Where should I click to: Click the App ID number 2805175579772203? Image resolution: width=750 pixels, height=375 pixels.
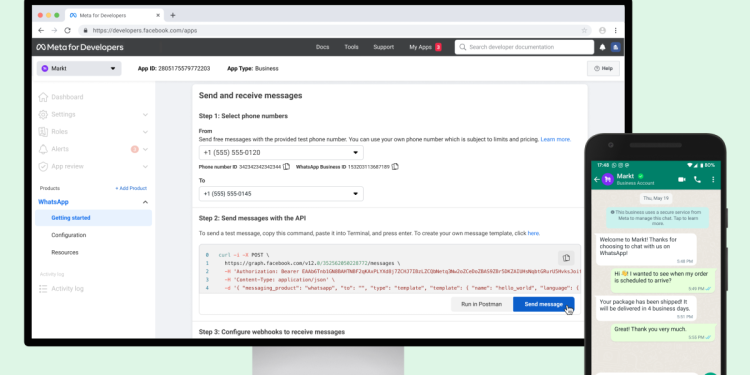click(x=184, y=68)
